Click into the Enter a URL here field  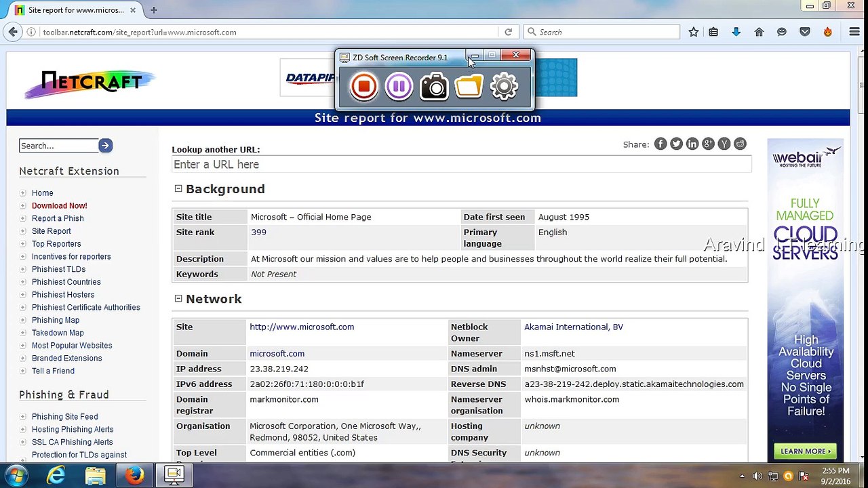(461, 164)
